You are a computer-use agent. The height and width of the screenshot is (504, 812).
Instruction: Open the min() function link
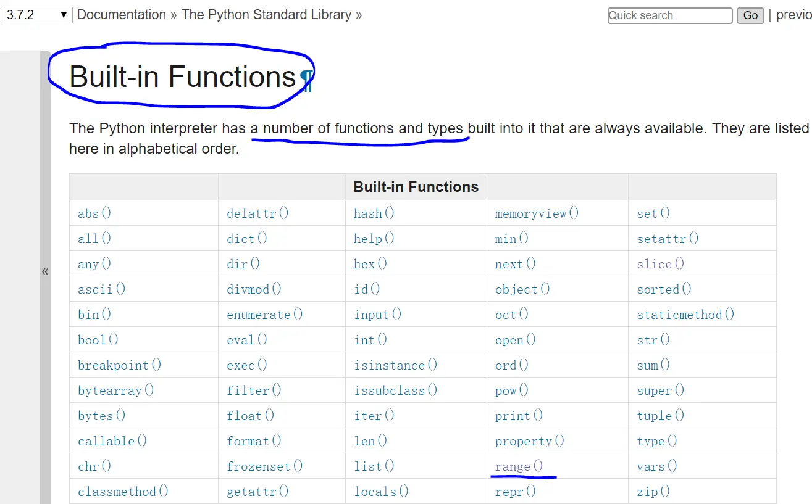pos(512,239)
